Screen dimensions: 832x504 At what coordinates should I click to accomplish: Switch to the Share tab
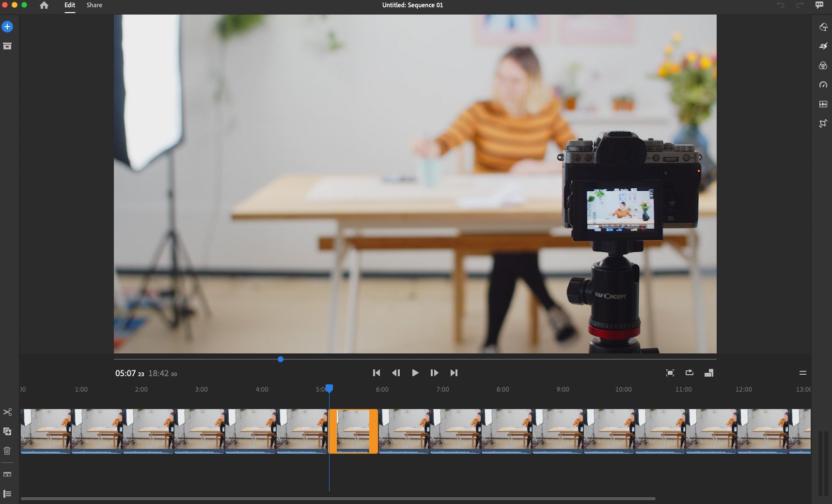(94, 5)
